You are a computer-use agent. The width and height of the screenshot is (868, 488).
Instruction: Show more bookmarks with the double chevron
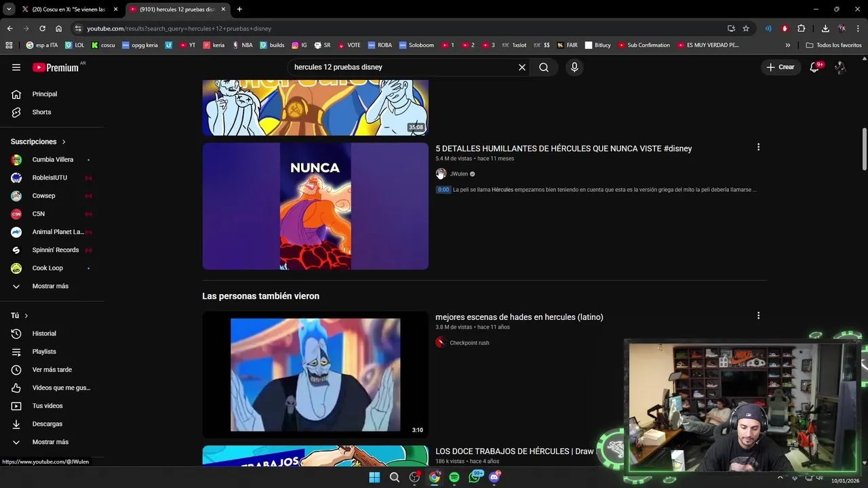pyautogui.click(x=787, y=45)
